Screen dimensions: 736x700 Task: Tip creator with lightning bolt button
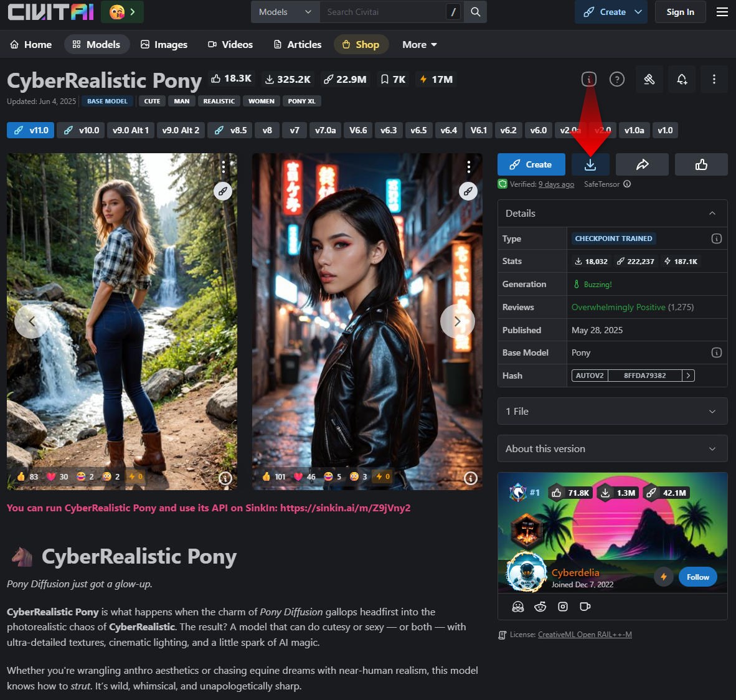(664, 577)
